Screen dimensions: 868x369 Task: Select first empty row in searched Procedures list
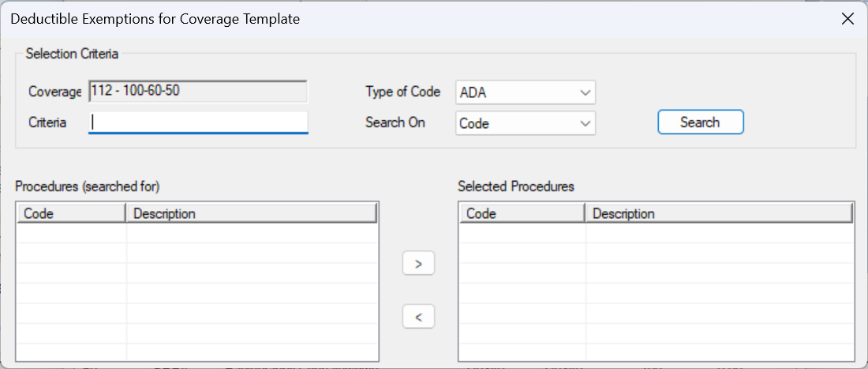(197, 232)
